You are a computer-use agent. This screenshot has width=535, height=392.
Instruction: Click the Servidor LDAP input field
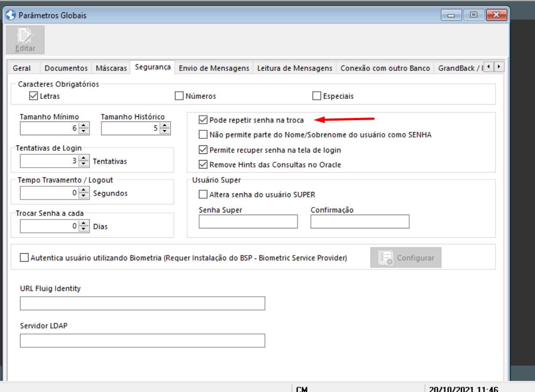tap(142, 341)
